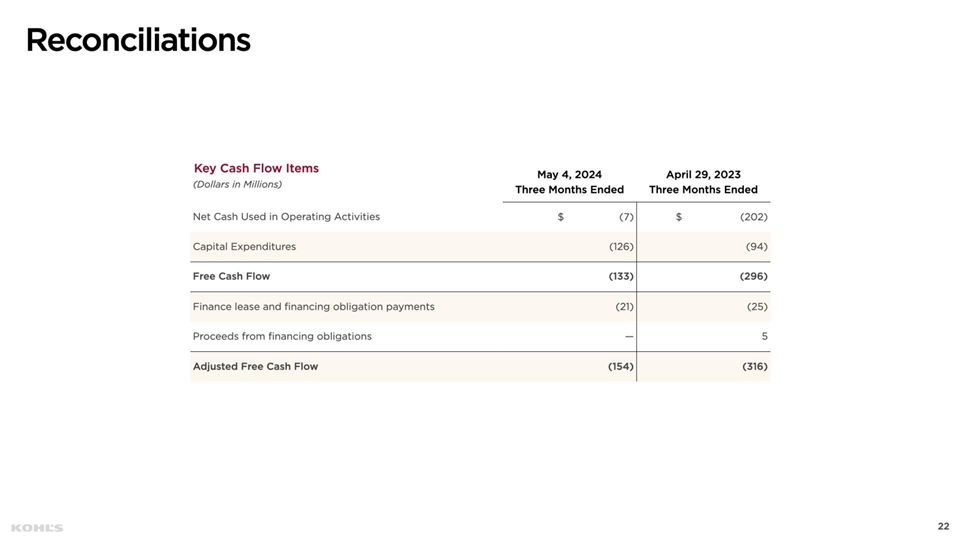Click the Dollars in Millions subtitle
The image size is (960, 540).
(237, 184)
